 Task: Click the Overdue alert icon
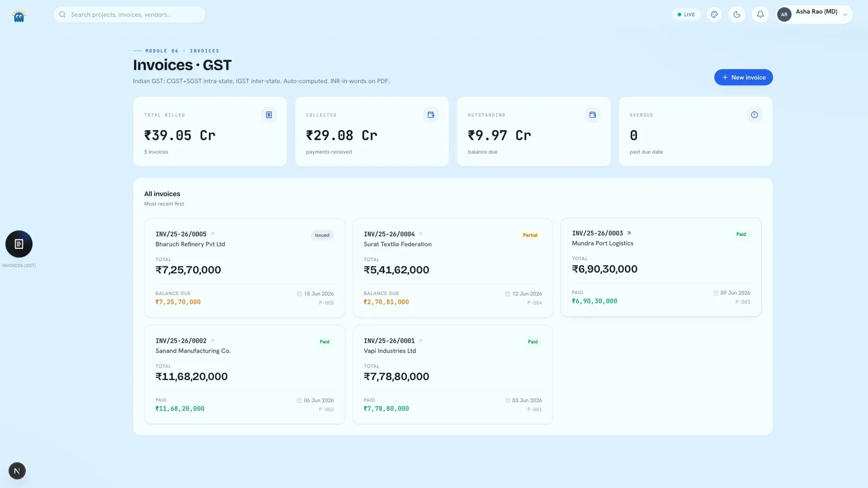(754, 115)
